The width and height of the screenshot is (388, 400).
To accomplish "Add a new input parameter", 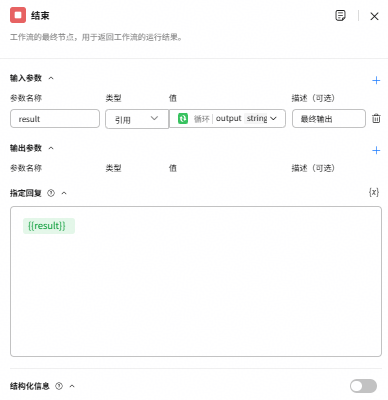I will (x=376, y=80).
